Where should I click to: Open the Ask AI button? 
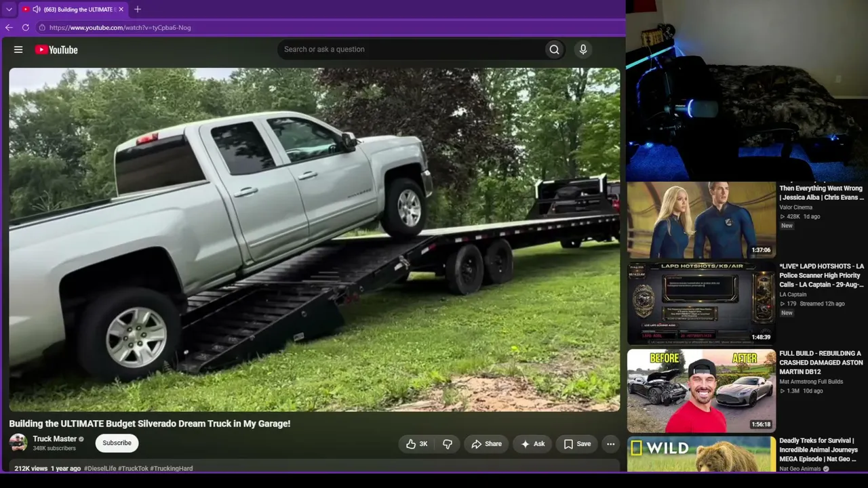(532, 444)
